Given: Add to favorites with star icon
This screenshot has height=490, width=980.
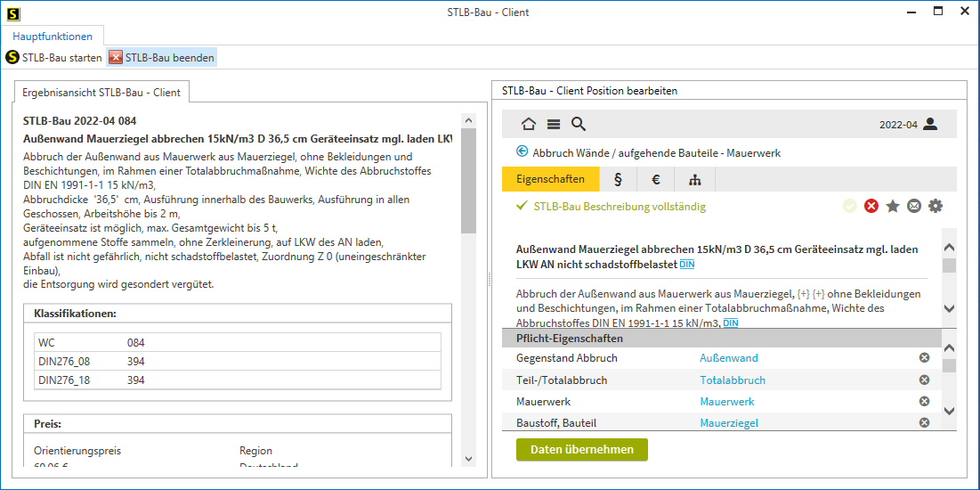Looking at the screenshot, I should 893,206.
